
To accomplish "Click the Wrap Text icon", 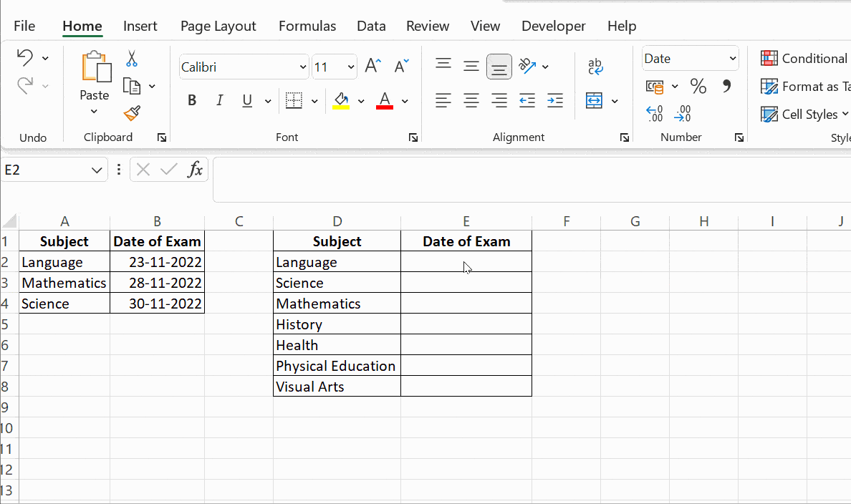I will coord(595,67).
